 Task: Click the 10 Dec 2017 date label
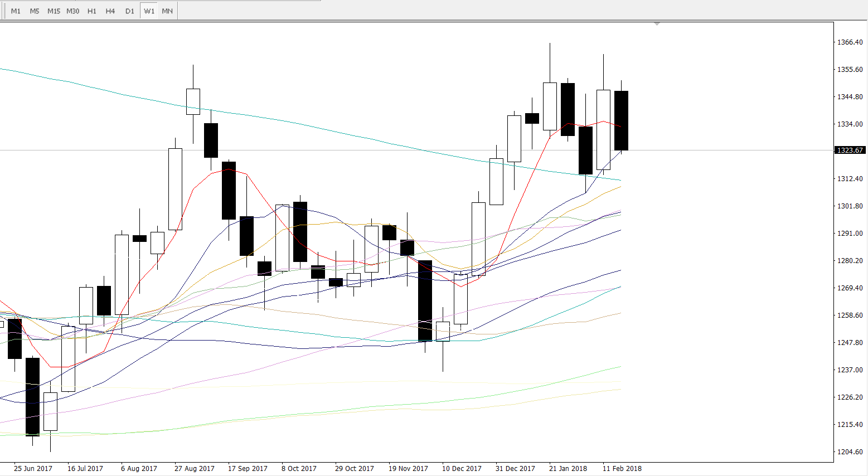pyautogui.click(x=462, y=469)
